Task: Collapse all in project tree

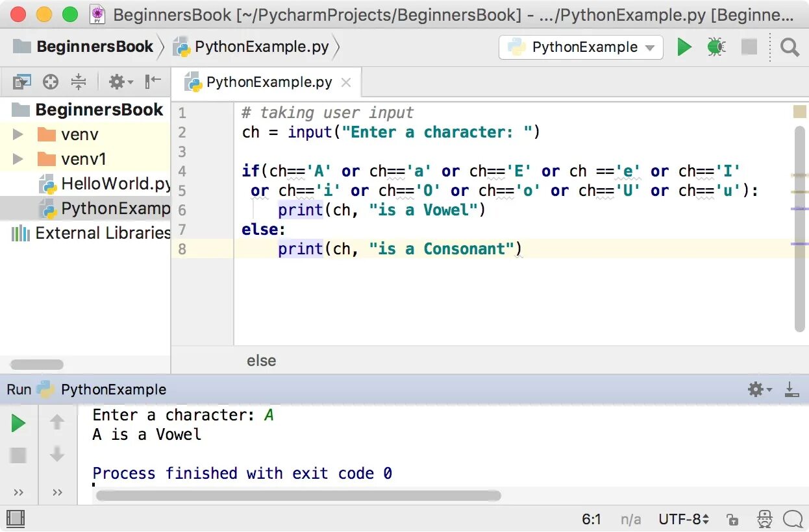Action: [x=79, y=82]
